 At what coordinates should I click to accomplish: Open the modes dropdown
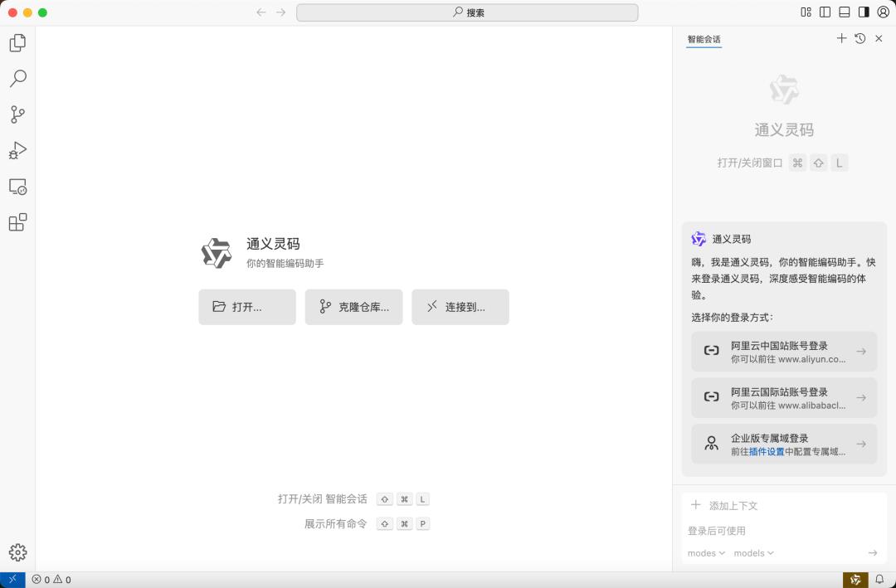704,552
